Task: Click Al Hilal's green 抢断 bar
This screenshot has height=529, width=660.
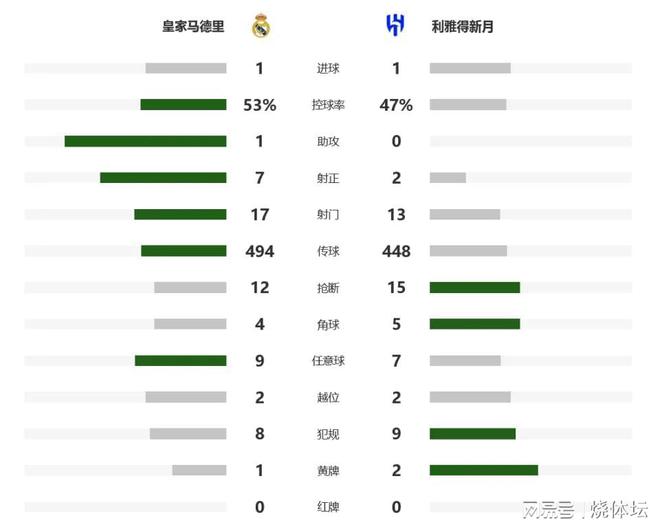Action: (x=475, y=288)
